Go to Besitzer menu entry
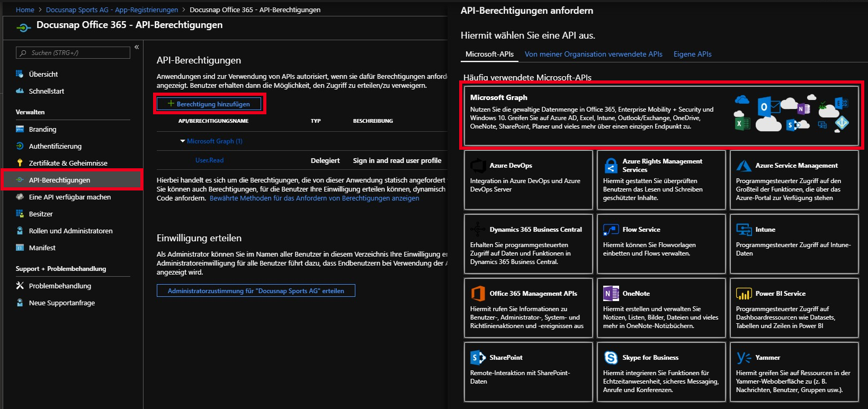Image resolution: width=868 pixels, height=409 pixels. (41, 214)
